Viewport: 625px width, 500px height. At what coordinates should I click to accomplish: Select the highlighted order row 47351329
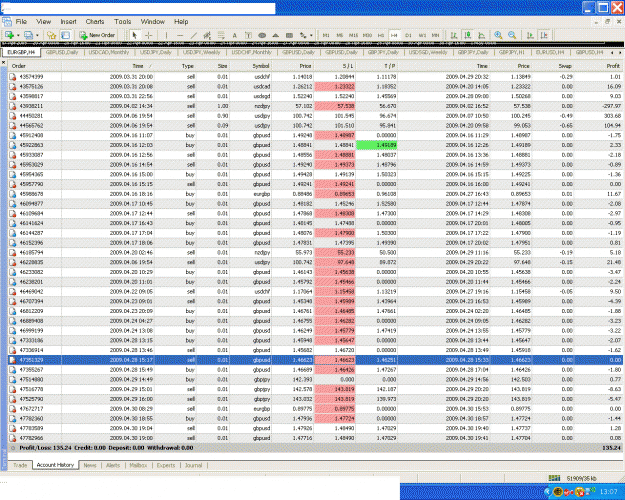[315, 360]
